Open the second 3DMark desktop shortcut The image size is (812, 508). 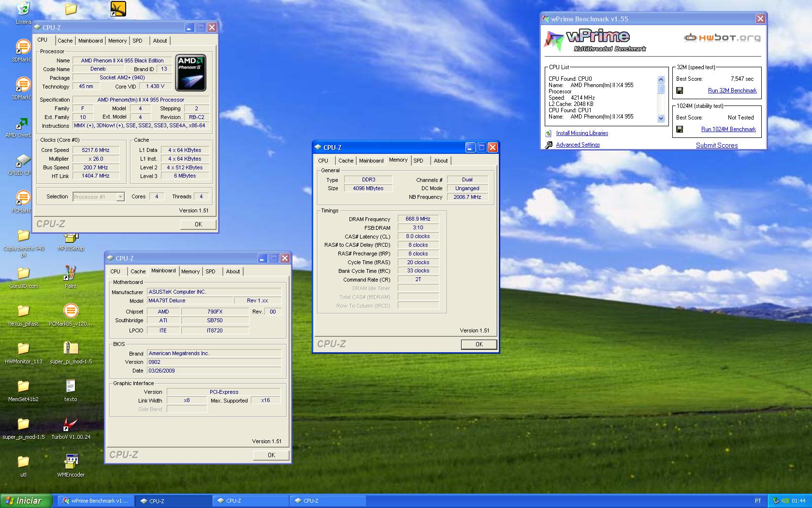(23, 84)
